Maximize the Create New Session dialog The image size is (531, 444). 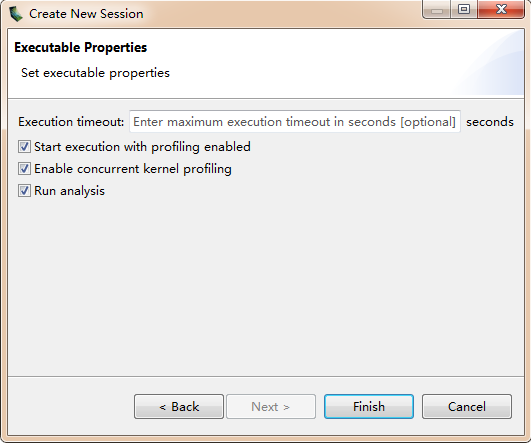click(464, 9)
